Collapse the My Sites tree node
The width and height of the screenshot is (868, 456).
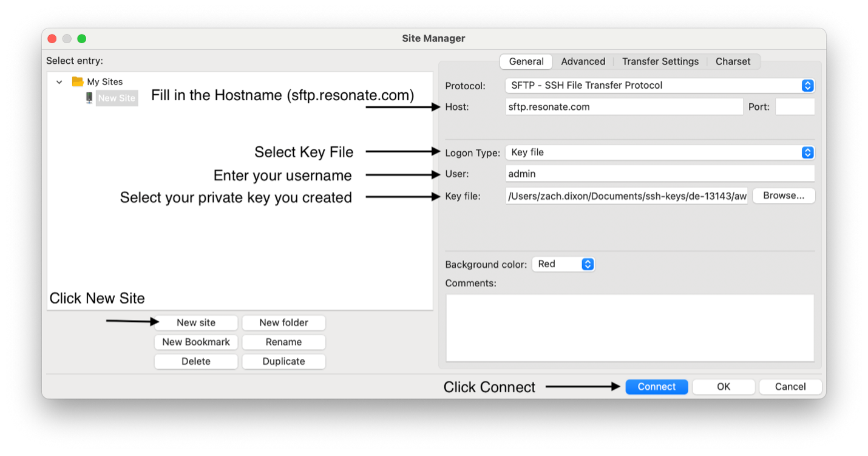(59, 82)
